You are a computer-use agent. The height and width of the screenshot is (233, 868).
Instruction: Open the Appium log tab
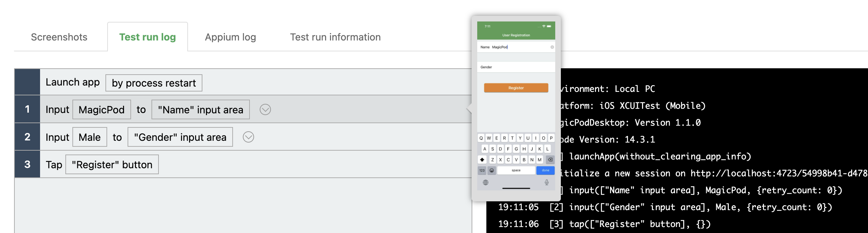[x=231, y=37]
